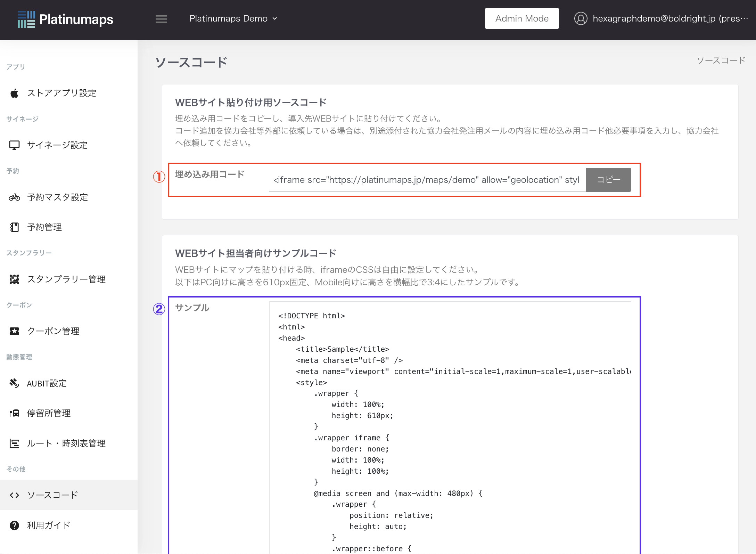Go to クーポン管理 in sidebar
The height and width of the screenshot is (554, 756).
54,331
